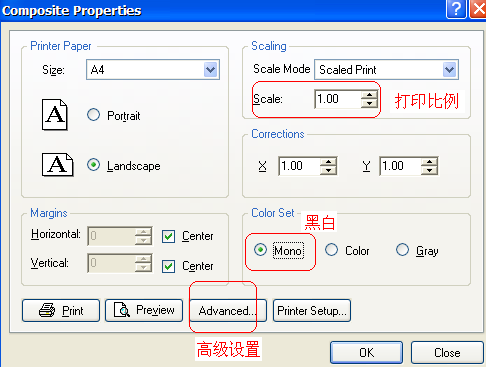Click the Print button
Image resolution: width=486 pixels, height=367 pixels.
click(61, 311)
